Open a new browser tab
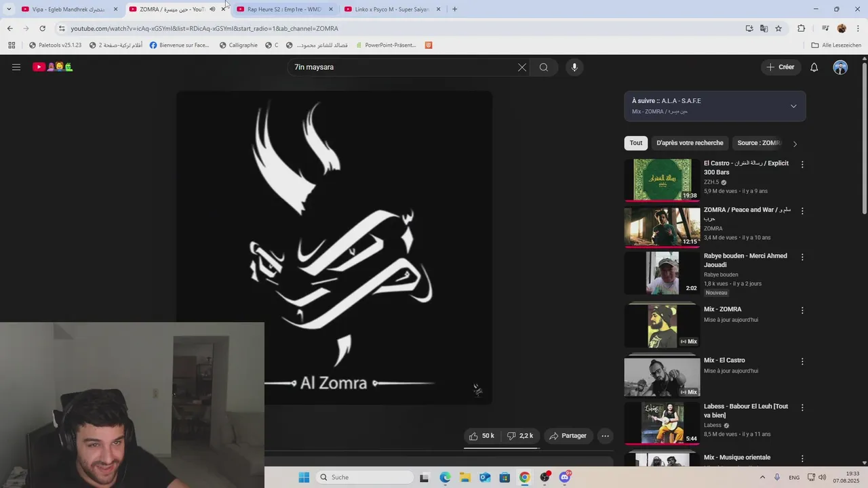 (x=454, y=9)
